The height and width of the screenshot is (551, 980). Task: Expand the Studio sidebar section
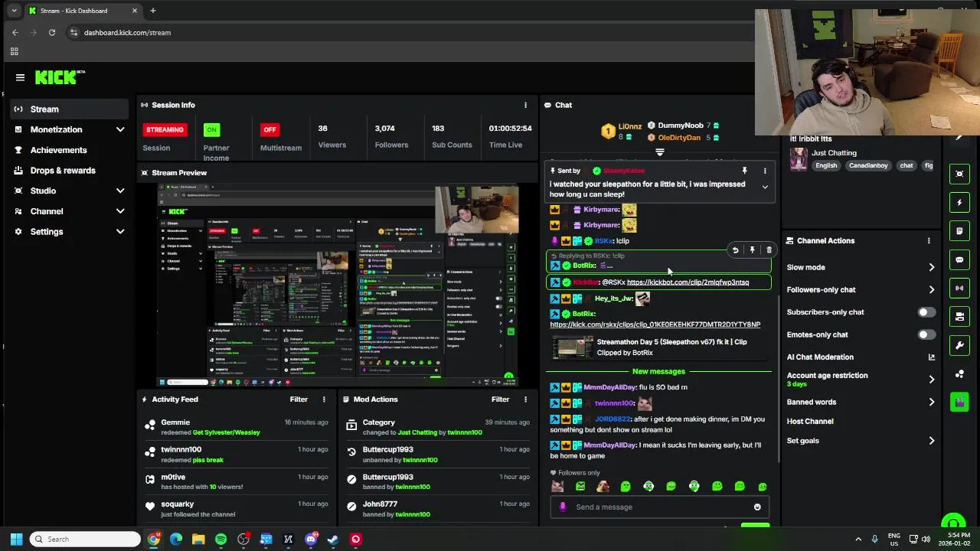click(x=120, y=191)
